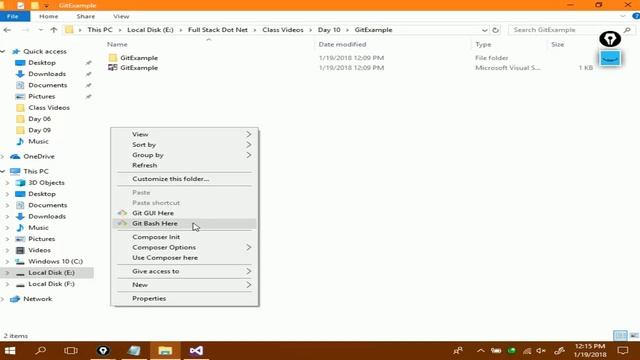Image resolution: width=640 pixels, height=360 pixels.
Task: Switch to the View ribbon tab
Action: pyautogui.click(x=121, y=16)
